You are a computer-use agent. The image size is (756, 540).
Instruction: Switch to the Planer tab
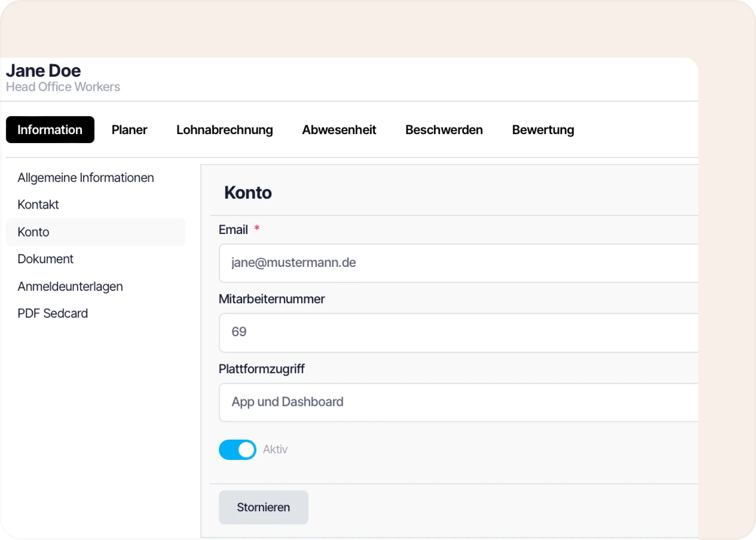click(x=129, y=130)
